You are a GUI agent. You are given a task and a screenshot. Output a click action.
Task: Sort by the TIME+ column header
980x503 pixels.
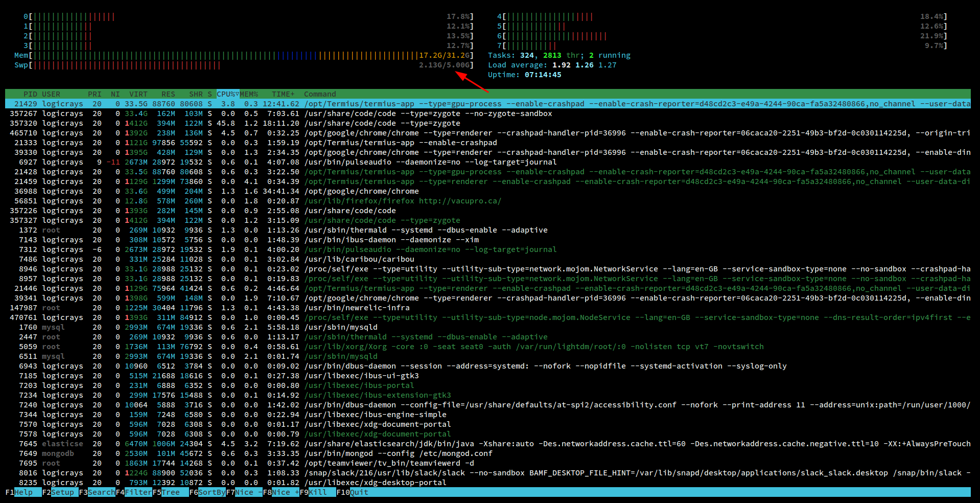(x=283, y=94)
